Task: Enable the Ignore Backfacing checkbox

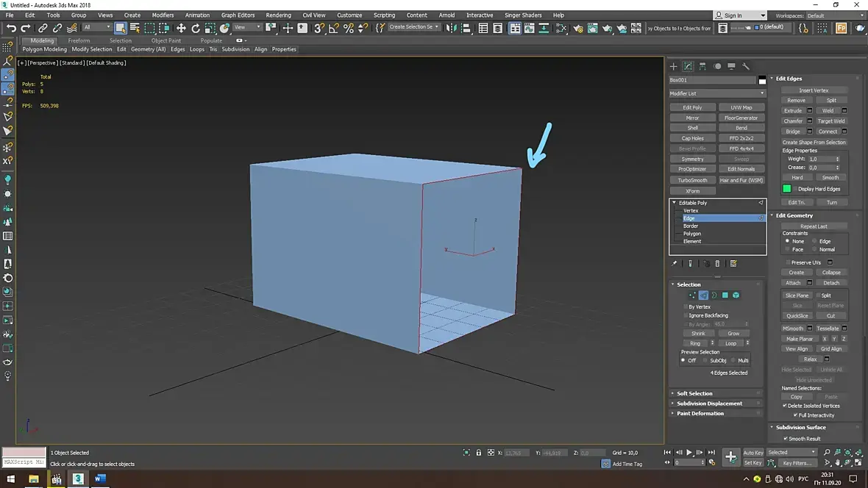Action: coord(686,315)
